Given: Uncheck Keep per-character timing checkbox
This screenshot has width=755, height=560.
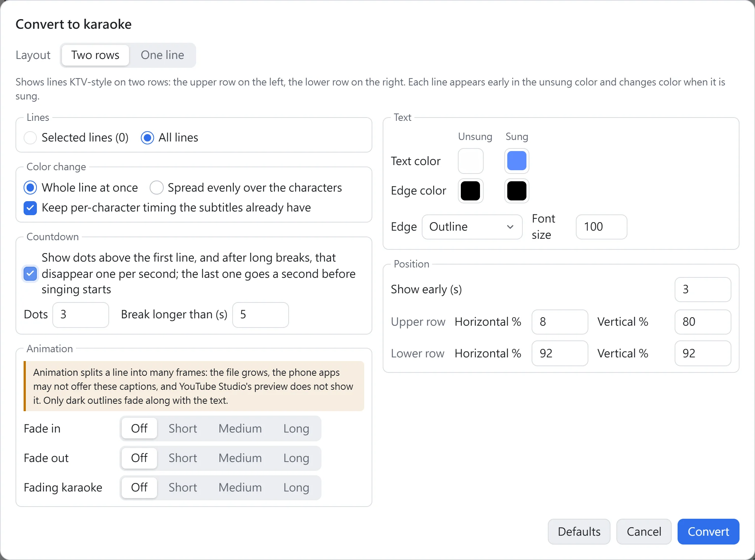Looking at the screenshot, I should [30, 208].
